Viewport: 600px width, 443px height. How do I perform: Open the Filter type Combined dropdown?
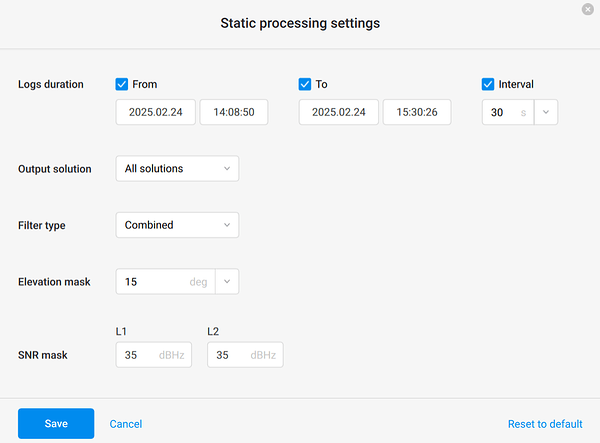click(178, 225)
